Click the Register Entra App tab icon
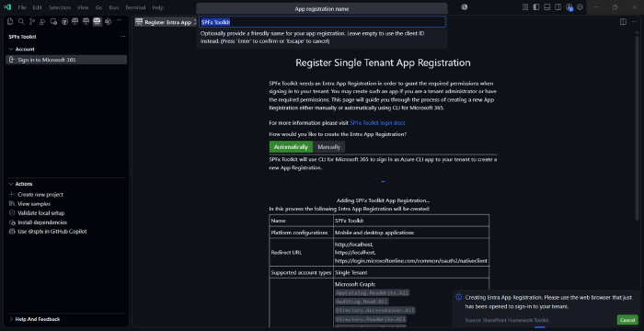This screenshot has height=331, width=644. click(139, 22)
